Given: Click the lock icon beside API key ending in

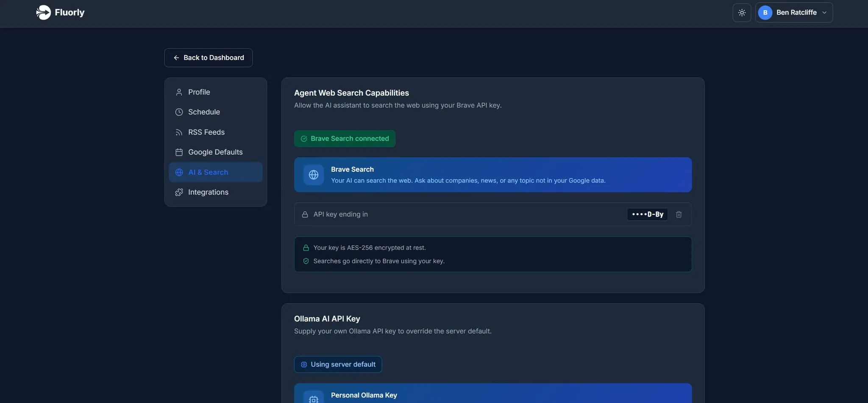Looking at the screenshot, I should coord(305,215).
